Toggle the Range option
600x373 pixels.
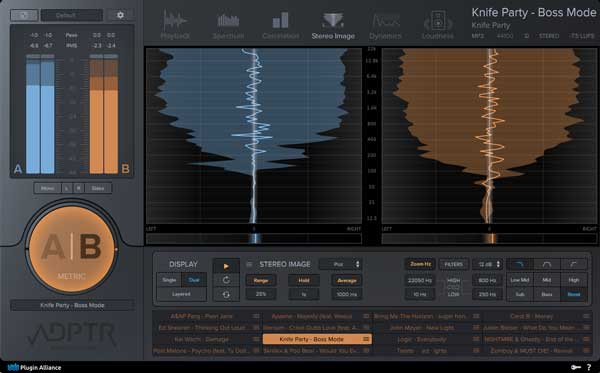click(x=261, y=280)
